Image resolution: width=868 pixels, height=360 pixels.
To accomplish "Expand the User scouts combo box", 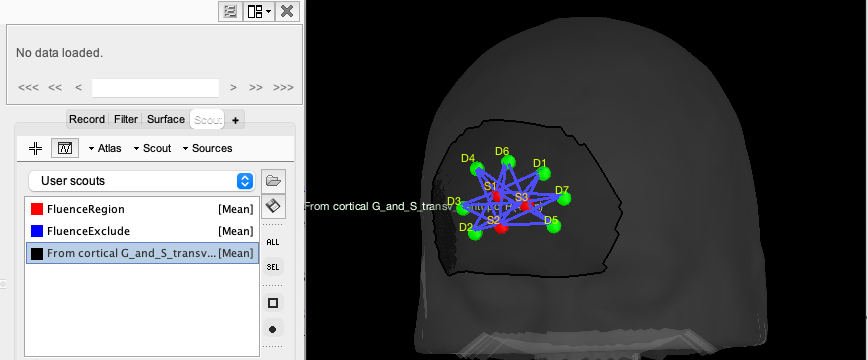I will click(x=142, y=181).
